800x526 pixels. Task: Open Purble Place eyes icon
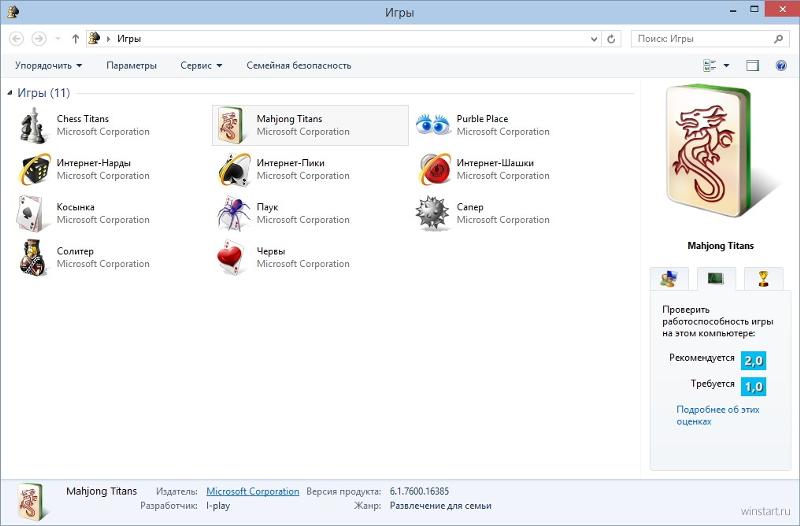tap(433, 124)
